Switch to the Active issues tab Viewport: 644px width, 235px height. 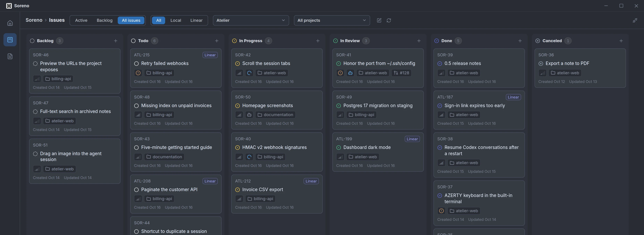[81, 20]
